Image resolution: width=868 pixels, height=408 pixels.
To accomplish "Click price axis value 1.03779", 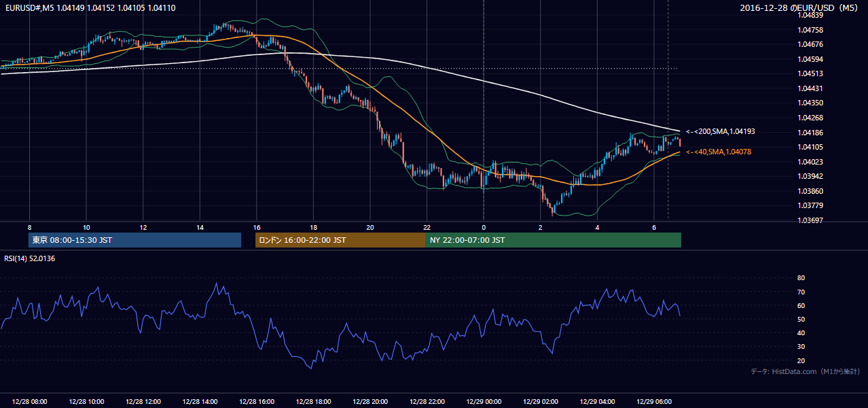I will 810,205.
